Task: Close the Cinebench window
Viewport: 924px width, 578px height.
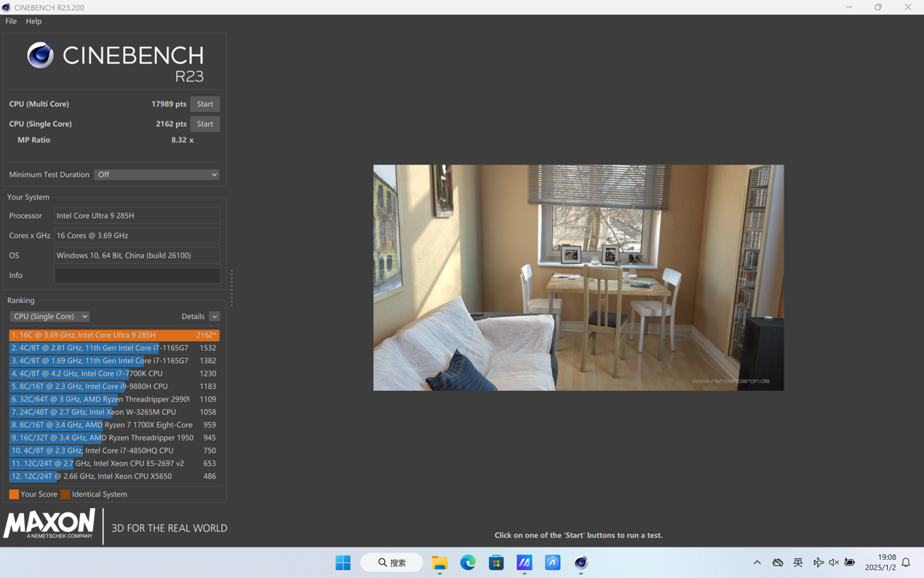Action: (x=908, y=7)
